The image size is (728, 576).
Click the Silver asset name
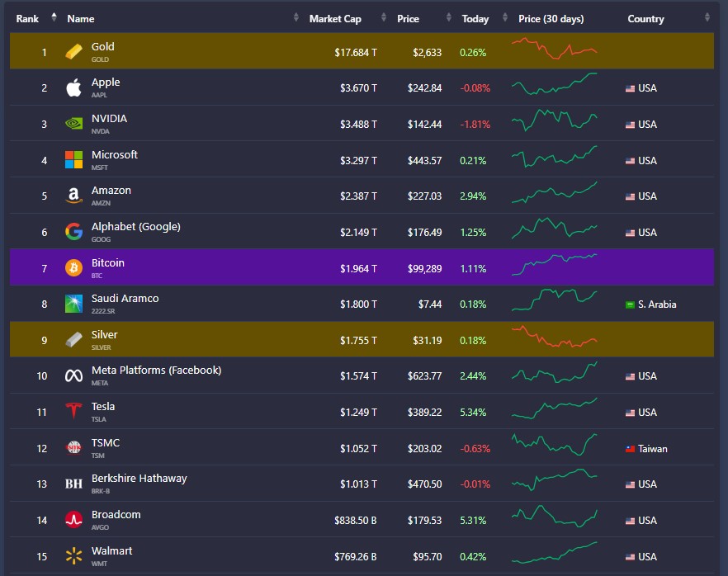(x=105, y=335)
